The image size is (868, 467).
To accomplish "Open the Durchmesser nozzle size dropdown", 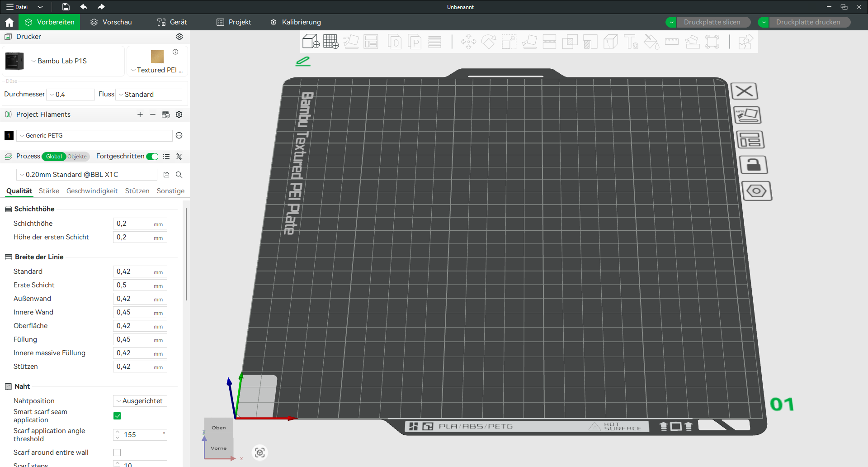I will tap(71, 95).
